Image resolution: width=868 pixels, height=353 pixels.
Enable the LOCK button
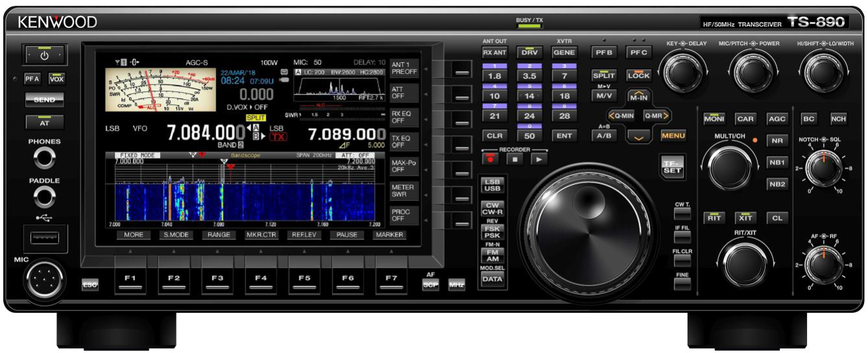639,75
